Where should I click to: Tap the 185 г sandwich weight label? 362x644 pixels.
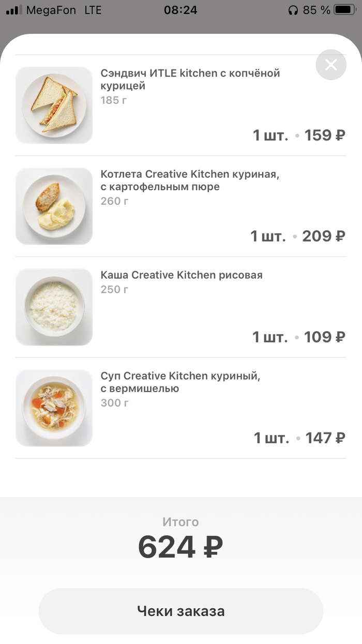pos(114,100)
